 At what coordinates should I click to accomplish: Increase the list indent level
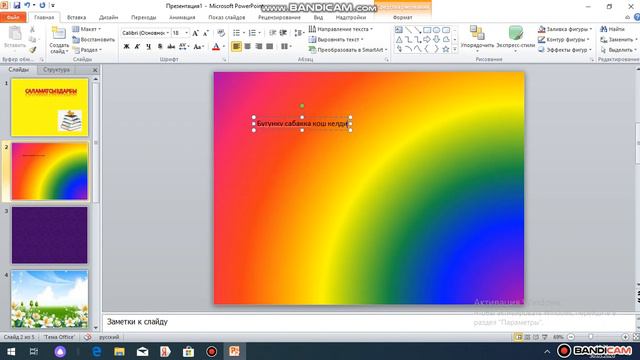point(283,33)
